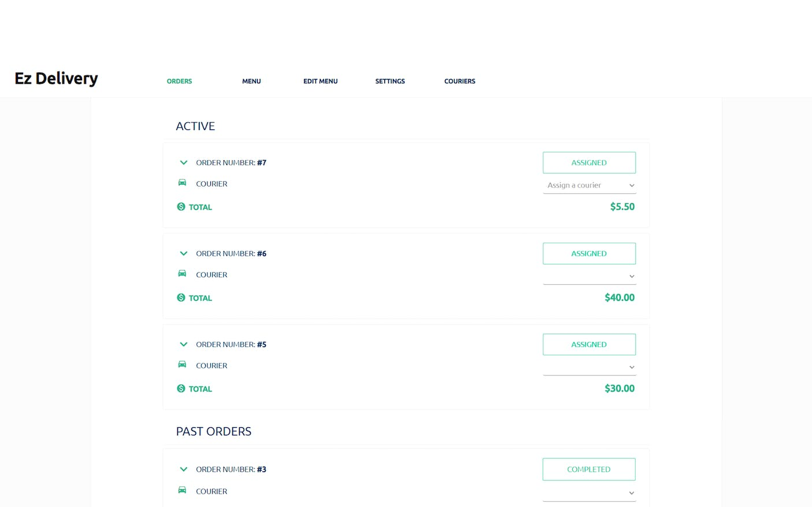The height and width of the screenshot is (507, 812).
Task: Open the Settings page
Action: [390, 81]
